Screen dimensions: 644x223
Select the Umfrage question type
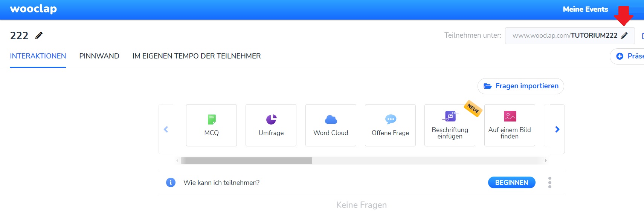point(271,125)
